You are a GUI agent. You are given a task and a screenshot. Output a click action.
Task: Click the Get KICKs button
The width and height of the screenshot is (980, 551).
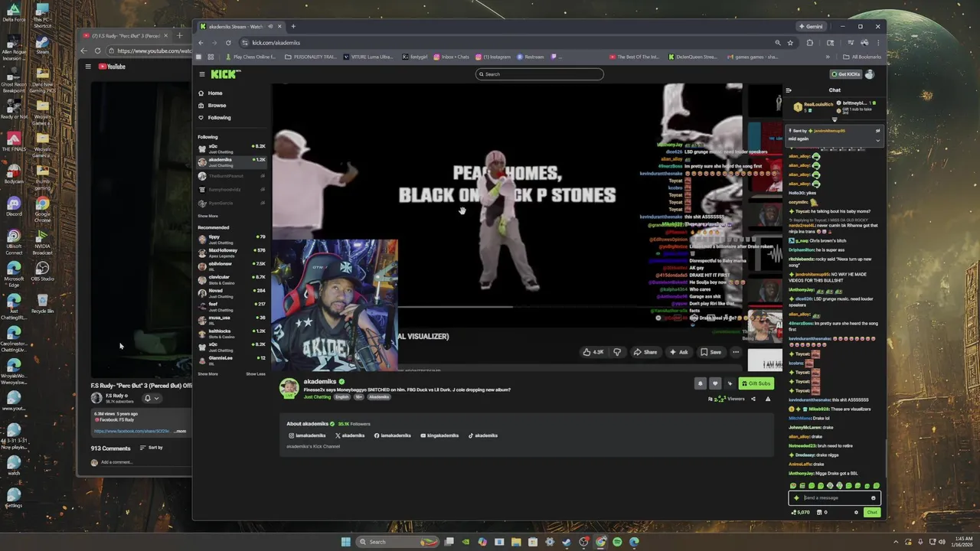[846, 74]
